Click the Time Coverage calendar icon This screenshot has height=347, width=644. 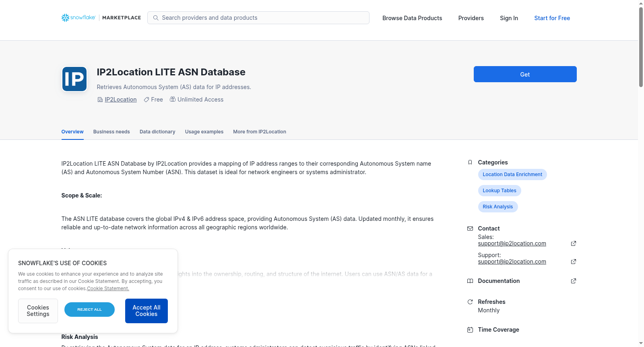point(470,330)
